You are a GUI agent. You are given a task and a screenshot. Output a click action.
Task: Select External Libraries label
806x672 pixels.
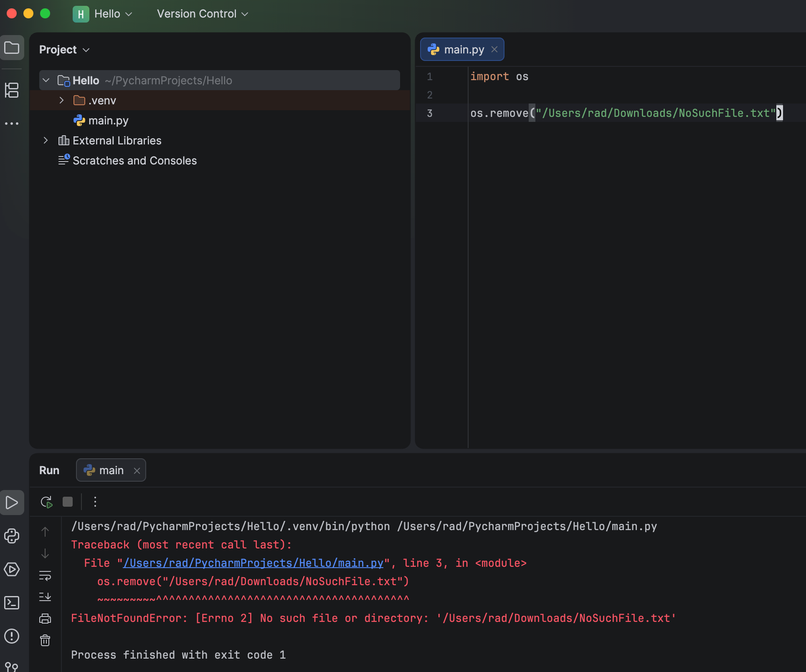pyautogui.click(x=117, y=140)
